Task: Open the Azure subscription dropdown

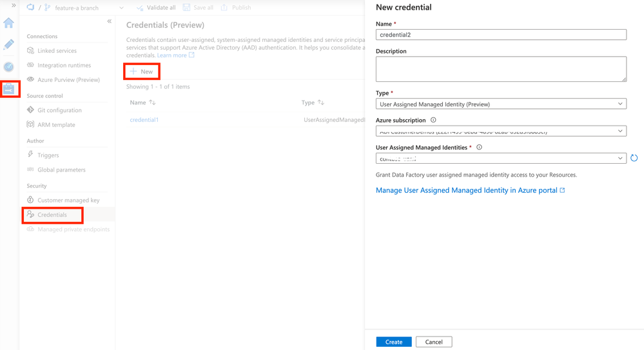Action: pyautogui.click(x=501, y=131)
